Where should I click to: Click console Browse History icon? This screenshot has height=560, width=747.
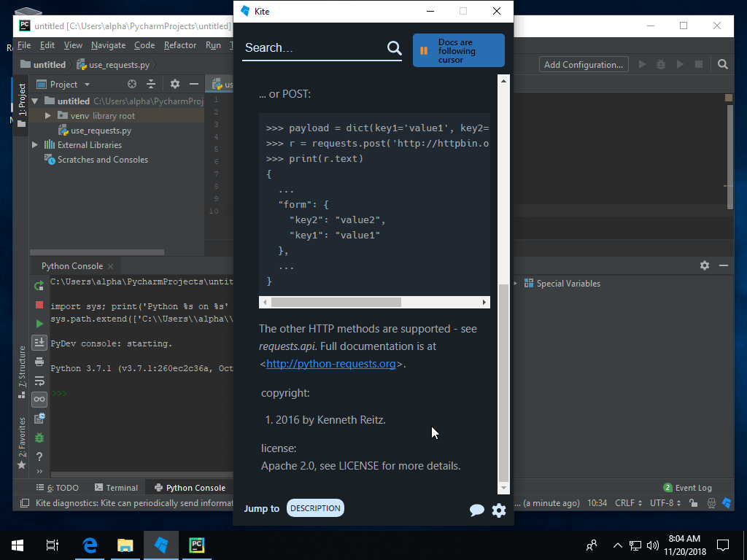click(x=39, y=419)
